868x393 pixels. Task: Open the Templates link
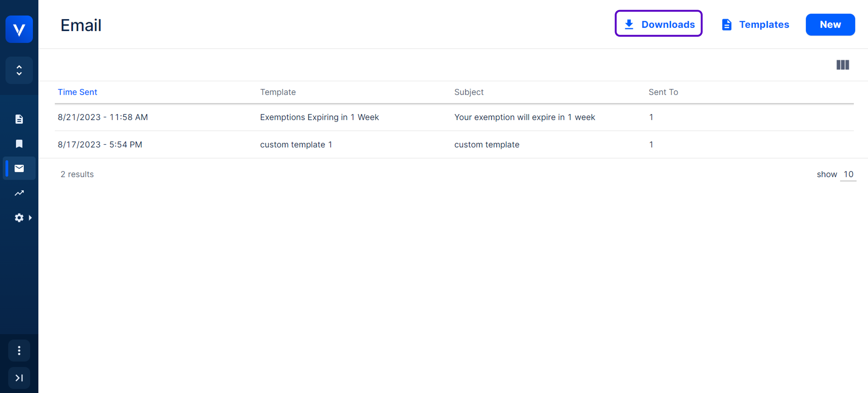click(755, 25)
